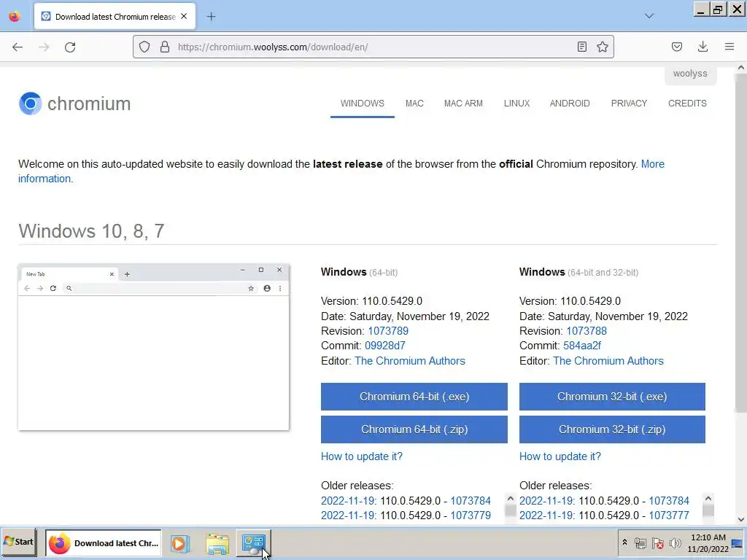747x560 pixels.
Task: Toggle reader view icon in address bar
Action: [x=581, y=47]
